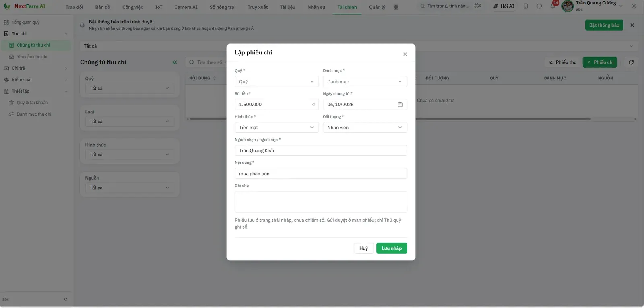This screenshot has width=644, height=308.
Task: Click the sort icon on NỘI DUNG column
Action: click(x=215, y=78)
